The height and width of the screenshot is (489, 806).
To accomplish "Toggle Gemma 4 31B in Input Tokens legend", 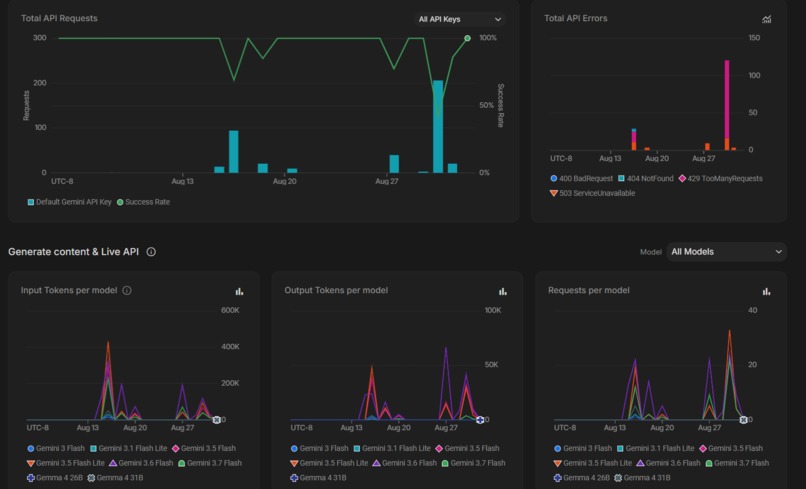I will [116, 478].
